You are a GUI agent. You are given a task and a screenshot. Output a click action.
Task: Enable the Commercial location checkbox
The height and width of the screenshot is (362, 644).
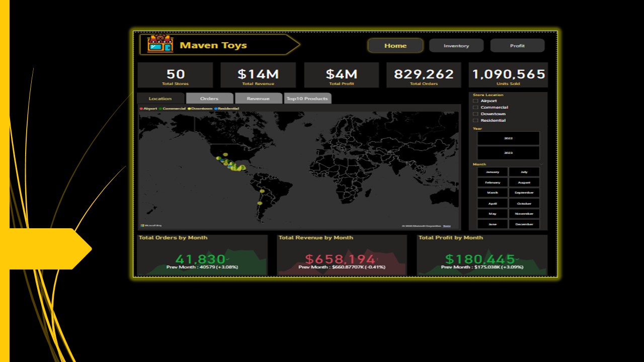(x=475, y=108)
